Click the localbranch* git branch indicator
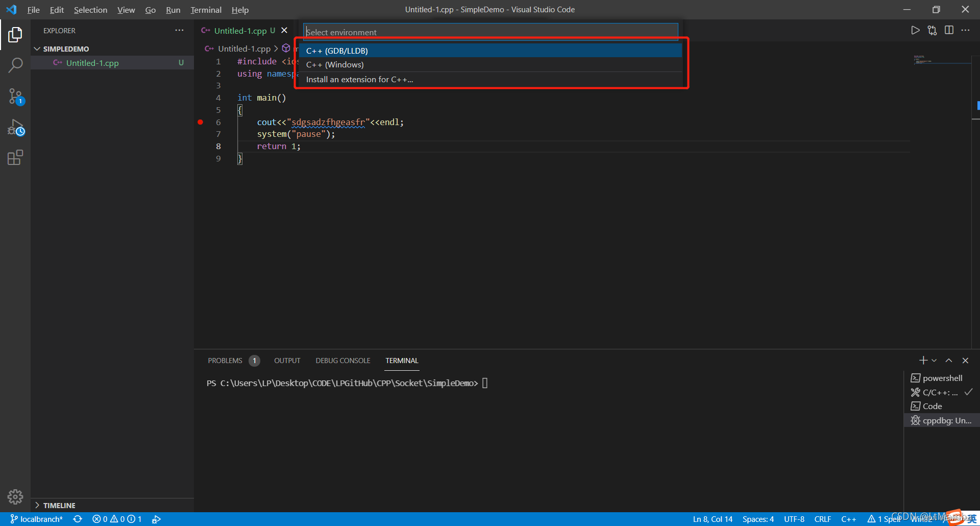The image size is (980, 526). pos(36,519)
